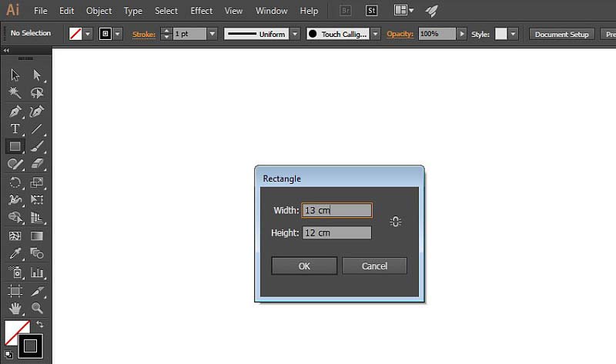The width and height of the screenshot is (616, 364).
Task: Open the arrange documents dropdown
Action: (403, 10)
